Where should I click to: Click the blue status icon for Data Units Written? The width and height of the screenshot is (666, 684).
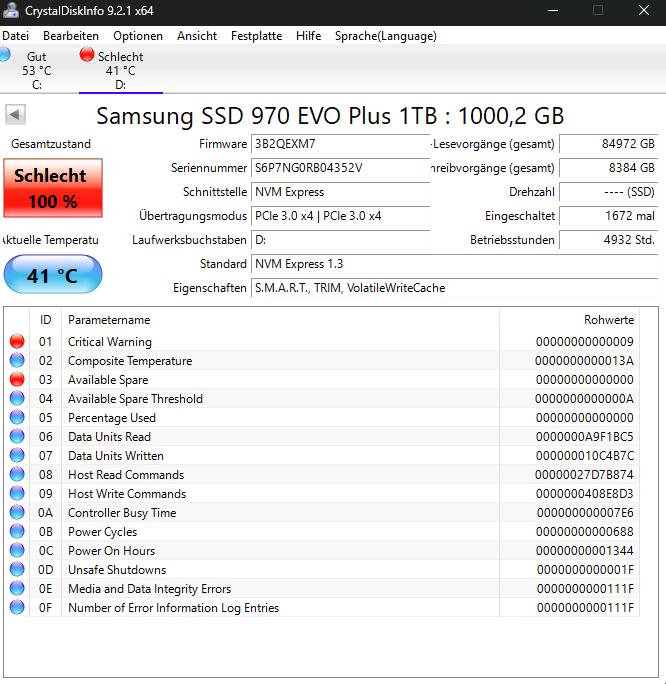point(17,455)
